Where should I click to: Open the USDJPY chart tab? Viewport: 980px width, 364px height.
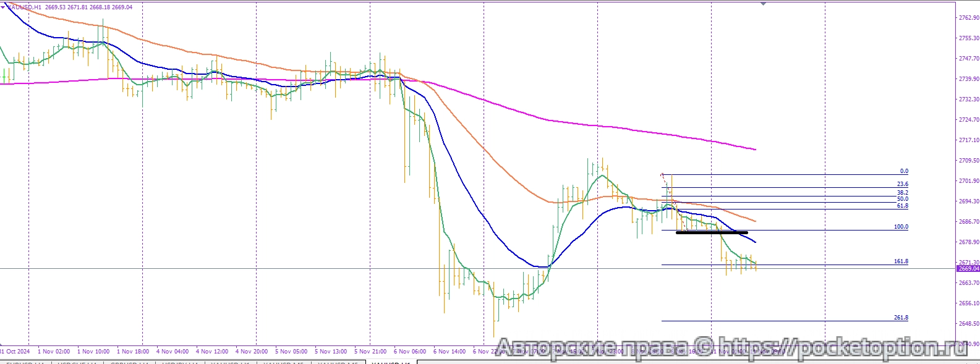[x=181, y=363]
